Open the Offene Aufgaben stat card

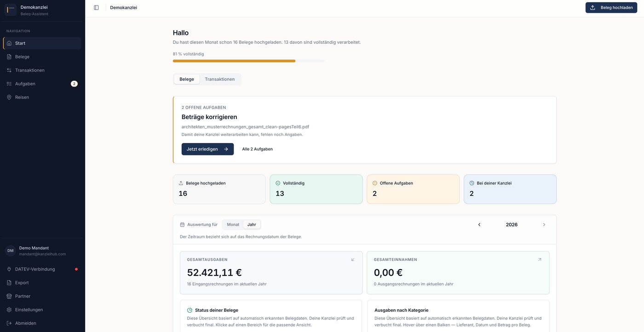tap(413, 189)
